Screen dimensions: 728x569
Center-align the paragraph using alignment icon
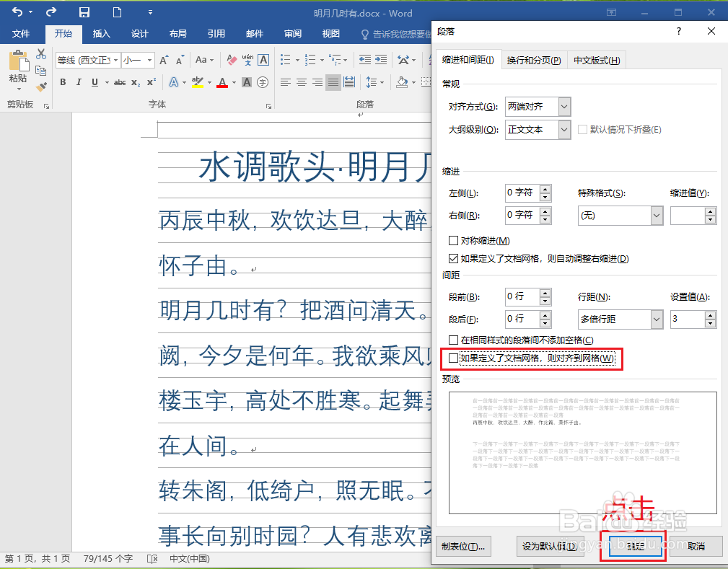301,82
